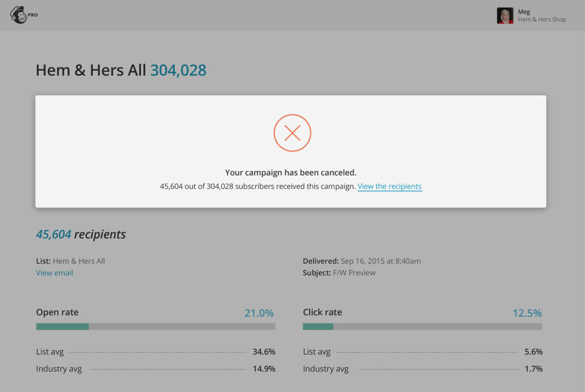Click the Open rate progress bar
The width and height of the screenshot is (585, 392).
[155, 326]
